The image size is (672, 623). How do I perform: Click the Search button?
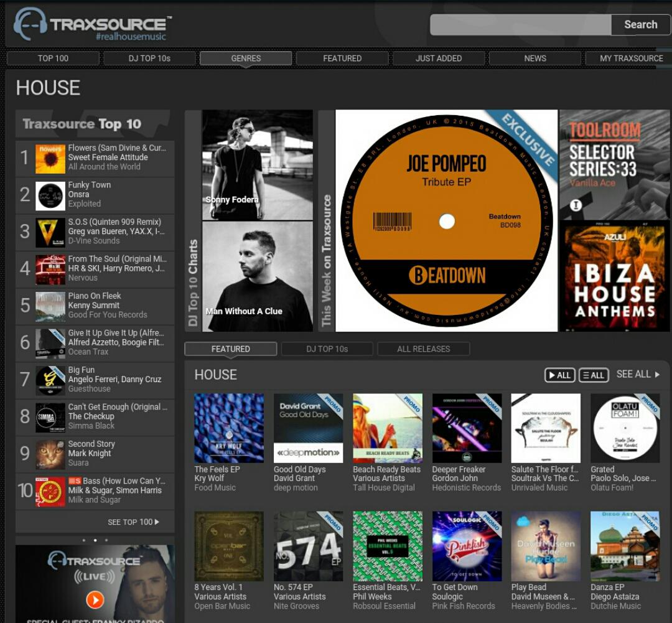[x=640, y=25]
